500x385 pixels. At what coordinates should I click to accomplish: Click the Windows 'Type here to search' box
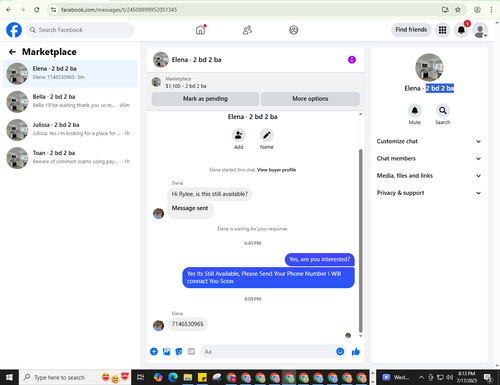click(x=75, y=377)
